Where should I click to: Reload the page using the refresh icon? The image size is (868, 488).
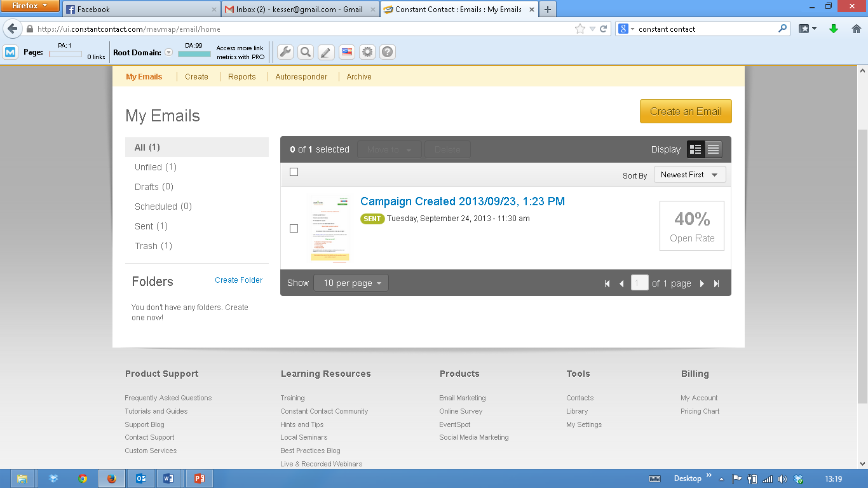tap(604, 29)
